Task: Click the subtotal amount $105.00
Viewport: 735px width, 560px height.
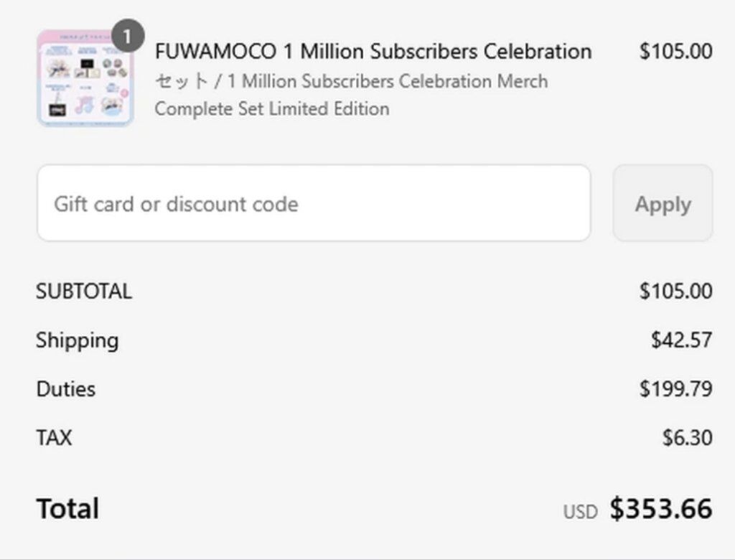Action: click(x=676, y=291)
